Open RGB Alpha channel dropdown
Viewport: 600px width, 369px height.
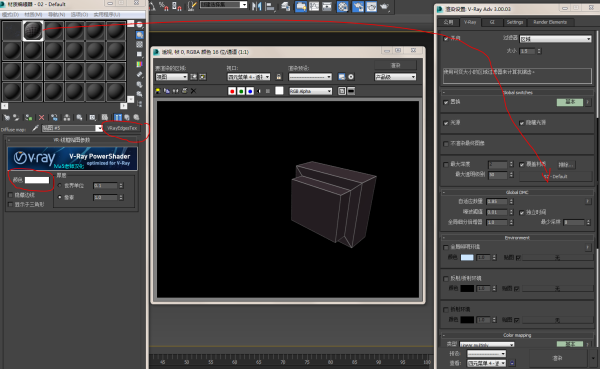point(311,91)
